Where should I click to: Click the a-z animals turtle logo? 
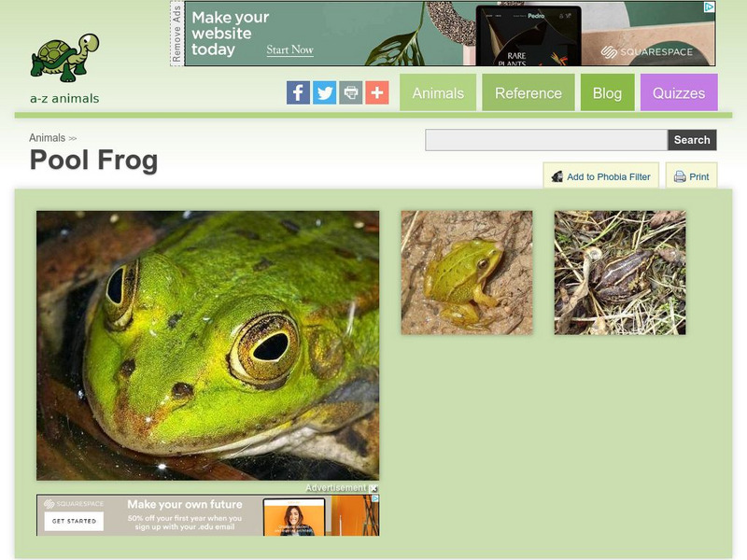pyautogui.click(x=64, y=68)
